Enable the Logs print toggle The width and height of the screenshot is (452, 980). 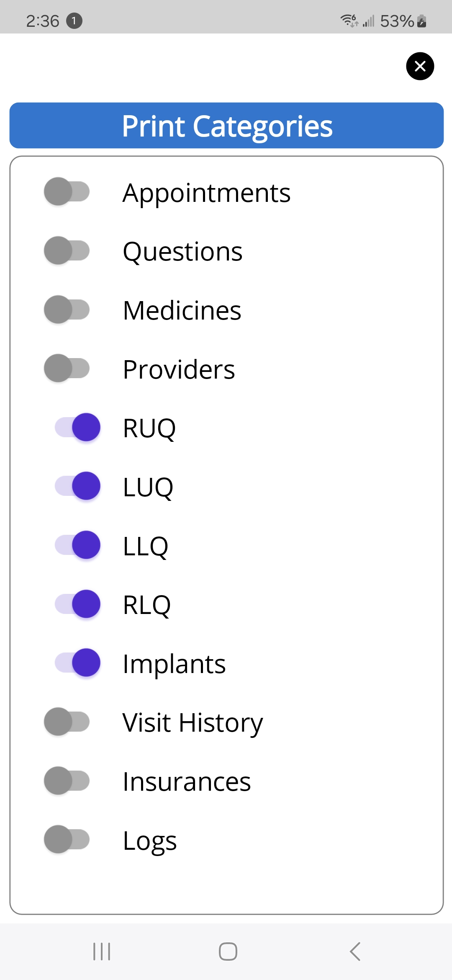point(67,839)
